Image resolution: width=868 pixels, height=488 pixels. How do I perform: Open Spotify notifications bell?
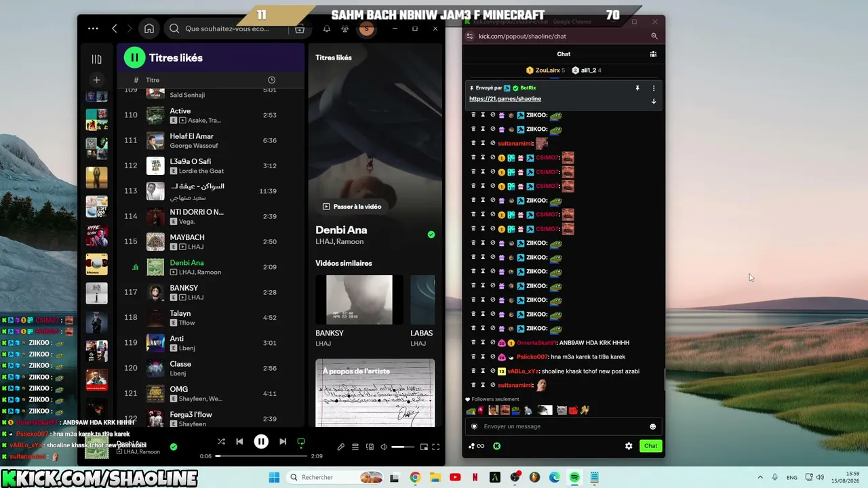[x=327, y=28]
